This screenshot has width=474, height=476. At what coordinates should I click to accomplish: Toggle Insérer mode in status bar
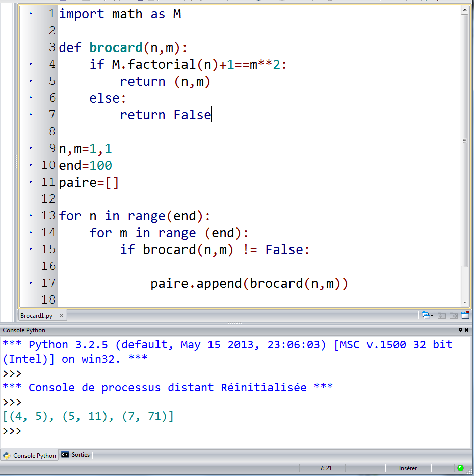click(408, 468)
